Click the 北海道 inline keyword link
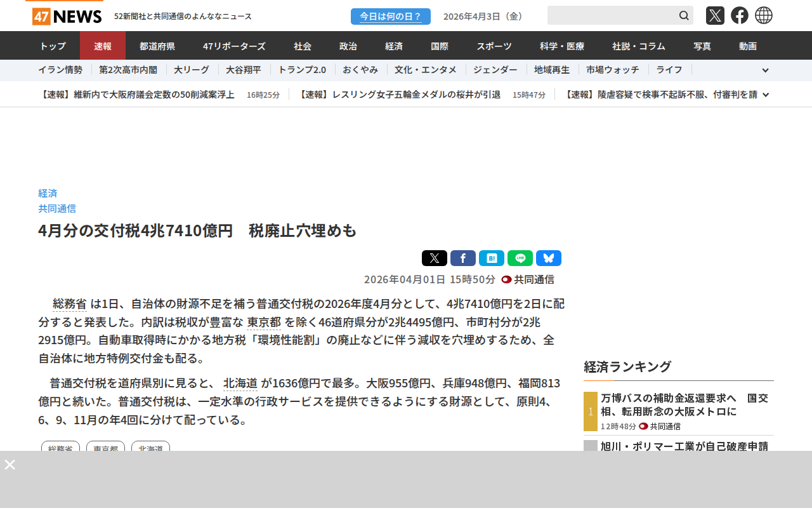The width and height of the screenshot is (812, 508). [x=240, y=384]
